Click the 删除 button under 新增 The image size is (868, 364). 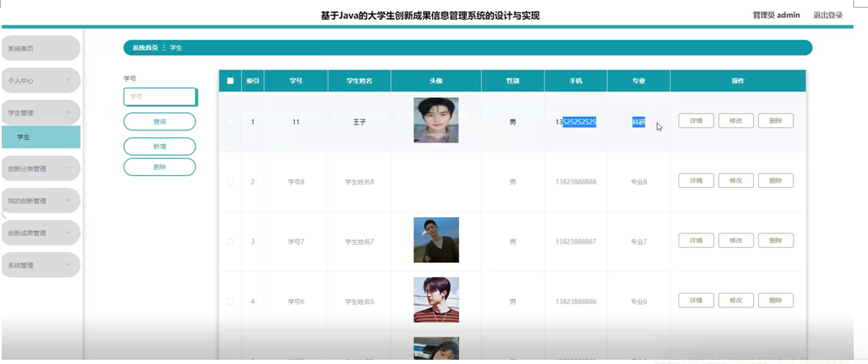[160, 167]
